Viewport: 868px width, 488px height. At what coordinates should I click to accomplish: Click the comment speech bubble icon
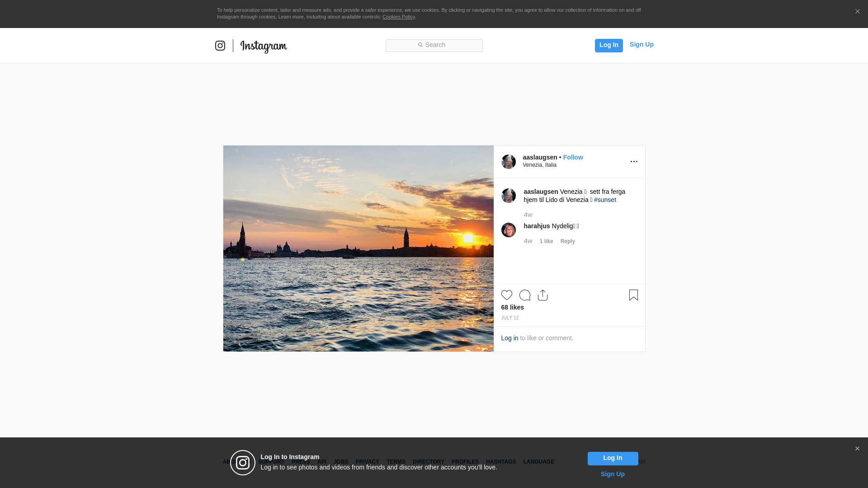pyautogui.click(x=524, y=295)
